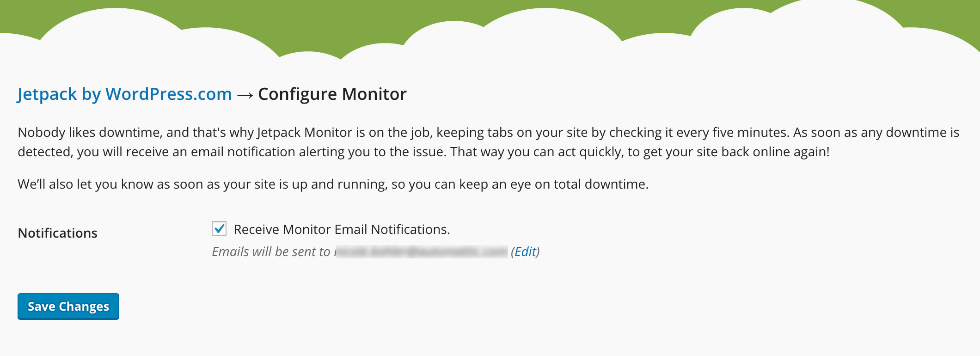Click the 'Emails will be sent to' text
Image resolution: width=980 pixels, height=356 pixels.
pyautogui.click(x=271, y=252)
